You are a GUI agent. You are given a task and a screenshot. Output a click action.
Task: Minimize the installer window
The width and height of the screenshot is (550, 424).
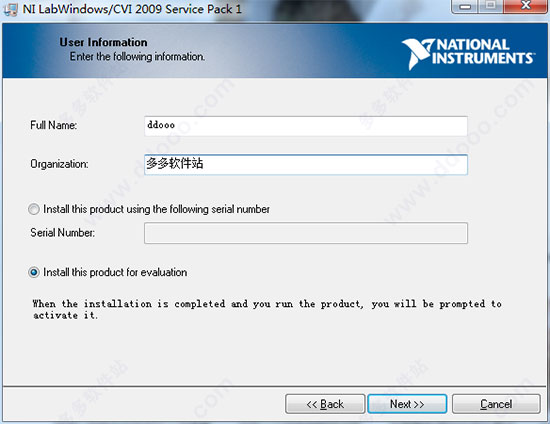[465, 6]
